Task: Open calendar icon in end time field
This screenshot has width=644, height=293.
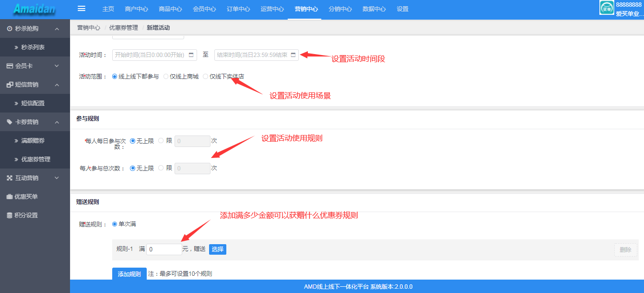Action: [293, 55]
